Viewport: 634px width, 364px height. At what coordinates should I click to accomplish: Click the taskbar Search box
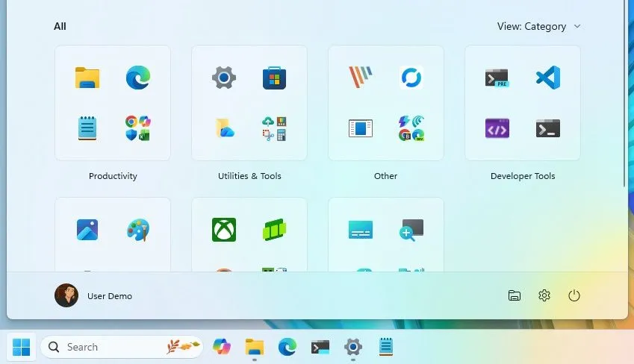pyautogui.click(x=121, y=347)
